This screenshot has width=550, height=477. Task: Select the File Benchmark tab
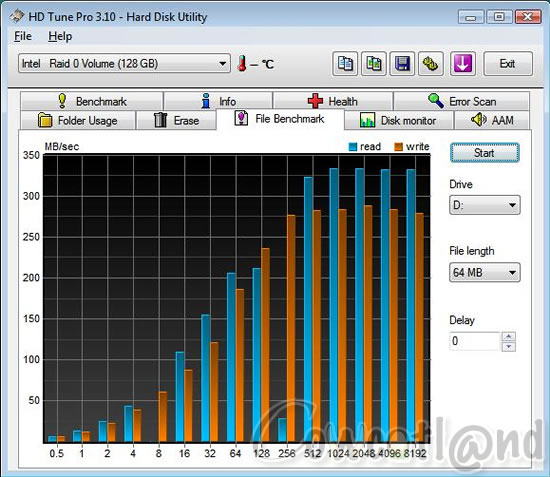280,119
